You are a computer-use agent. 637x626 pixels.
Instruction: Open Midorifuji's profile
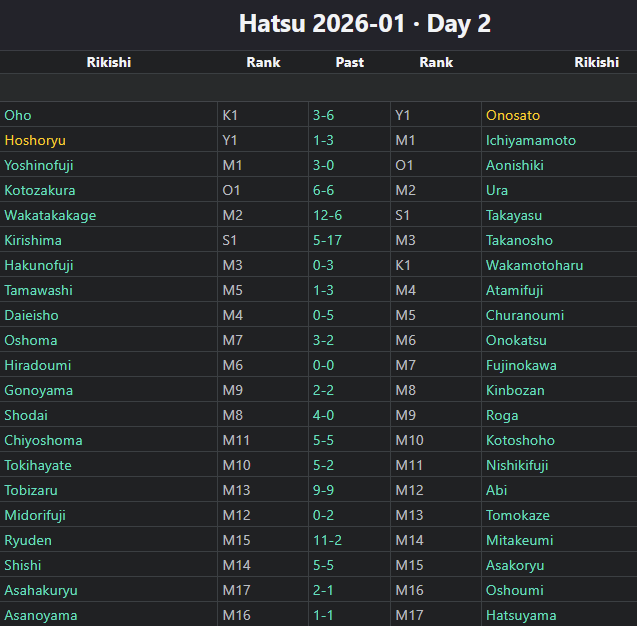click(35, 516)
